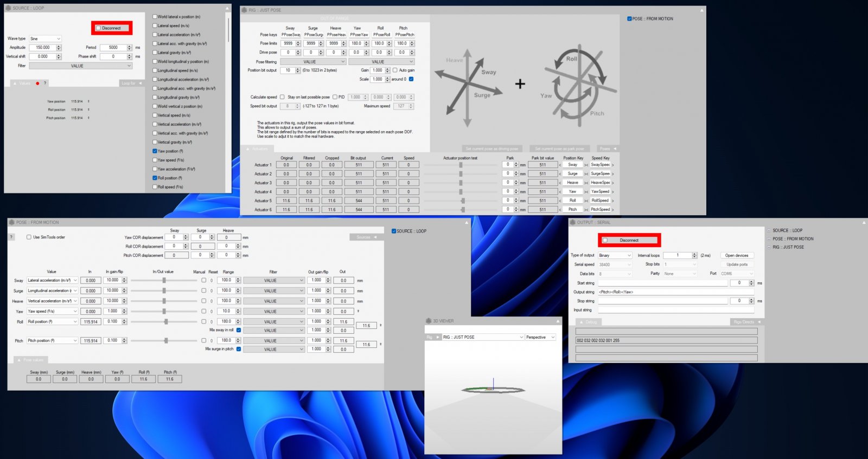The height and width of the screenshot is (459, 868).
Task: Check the Use SimTools order box
Action: pyautogui.click(x=29, y=237)
